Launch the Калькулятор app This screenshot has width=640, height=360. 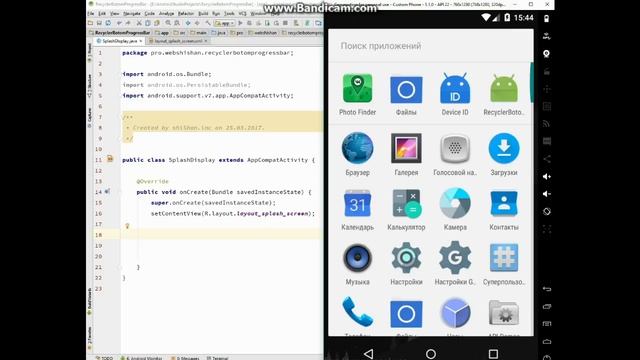pyautogui.click(x=406, y=209)
